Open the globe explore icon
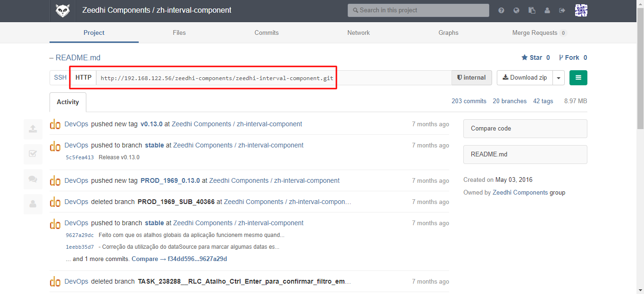644x294 pixels. coord(516,10)
